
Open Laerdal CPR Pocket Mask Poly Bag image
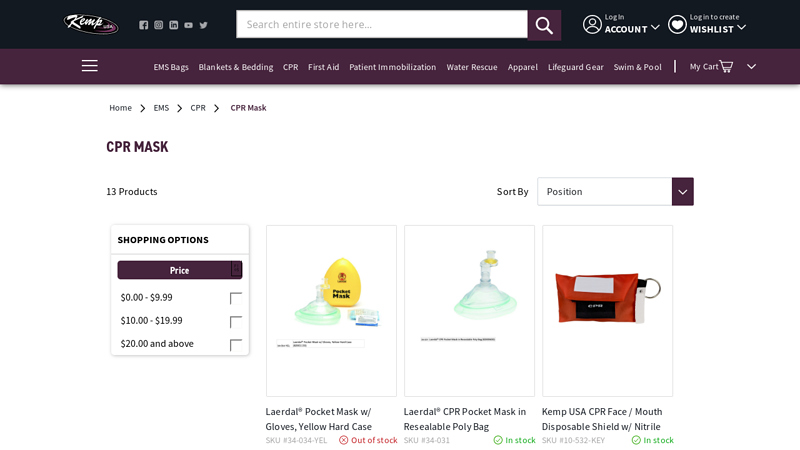point(469,311)
